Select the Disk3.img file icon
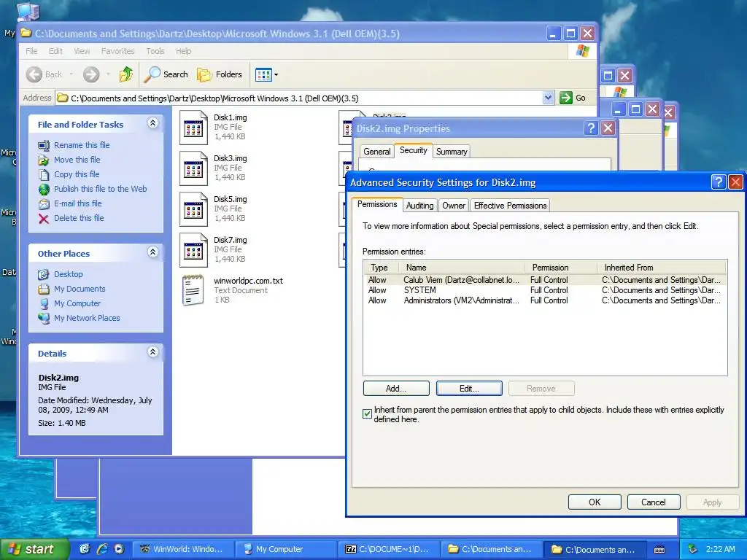The image size is (747, 560). (193, 168)
